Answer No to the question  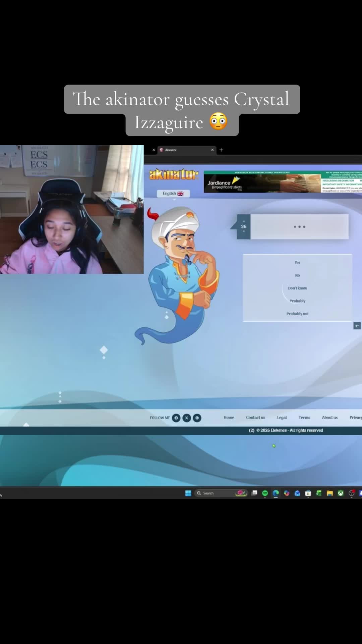[x=298, y=275]
